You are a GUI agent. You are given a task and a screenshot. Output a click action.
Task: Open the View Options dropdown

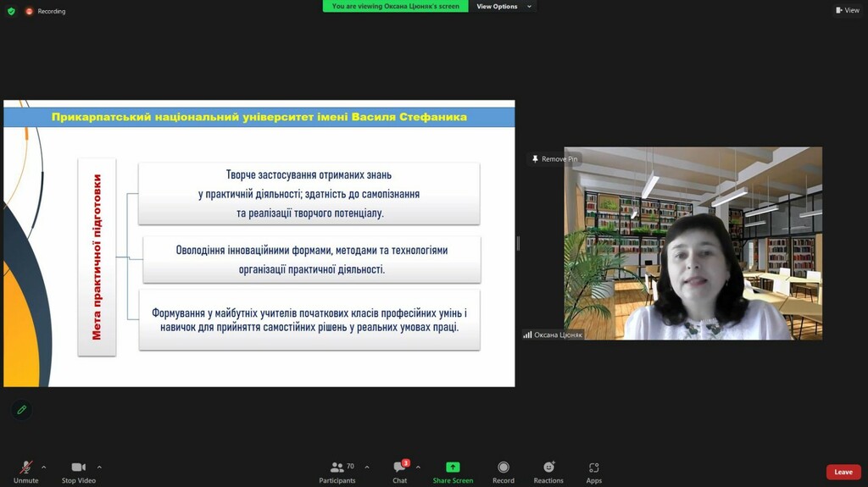point(504,6)
